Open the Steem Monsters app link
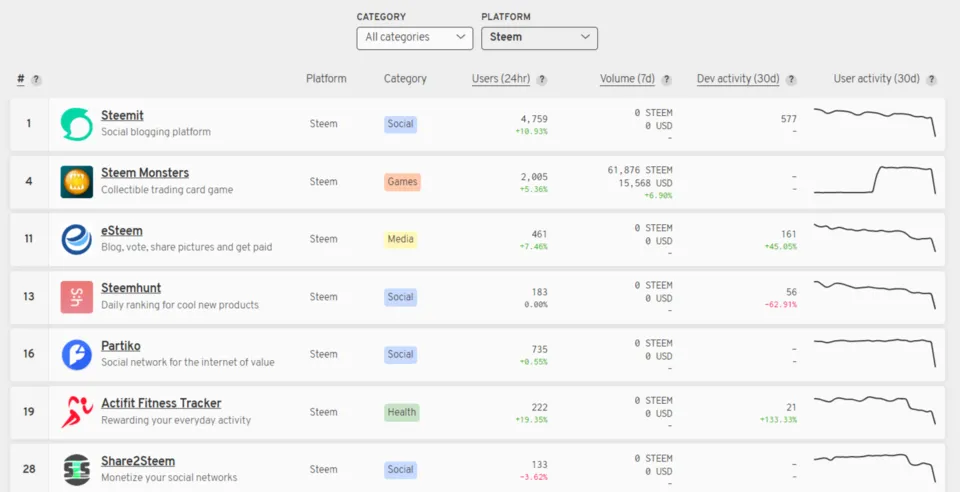 click(x=144, y=173)
